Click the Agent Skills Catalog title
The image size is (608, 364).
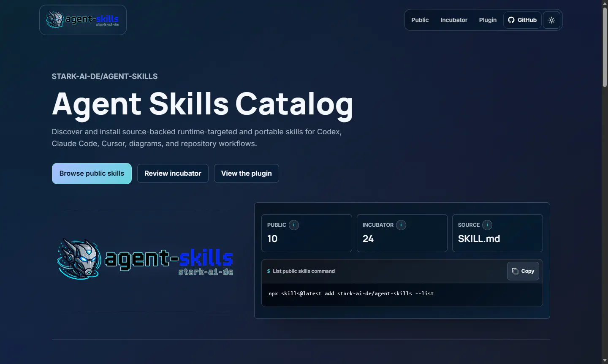click(202, 104)
